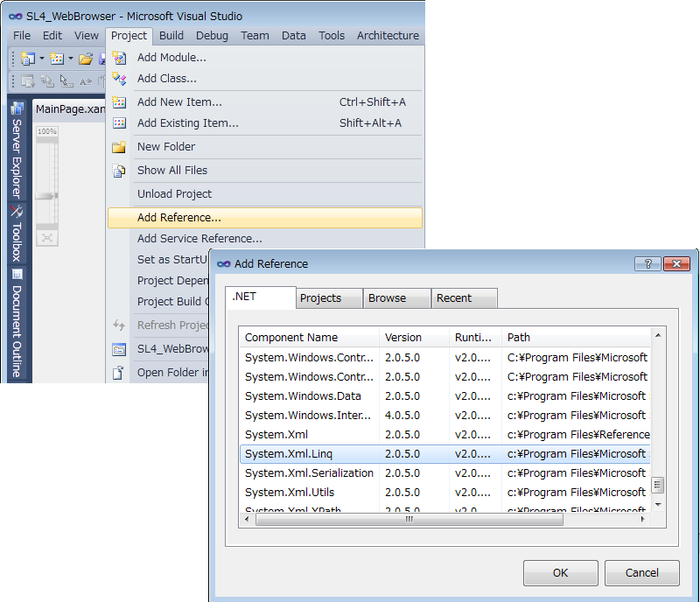Switch to the Recent tab
The height and width of the screenshot is (602, 700).
pos(465,298)
